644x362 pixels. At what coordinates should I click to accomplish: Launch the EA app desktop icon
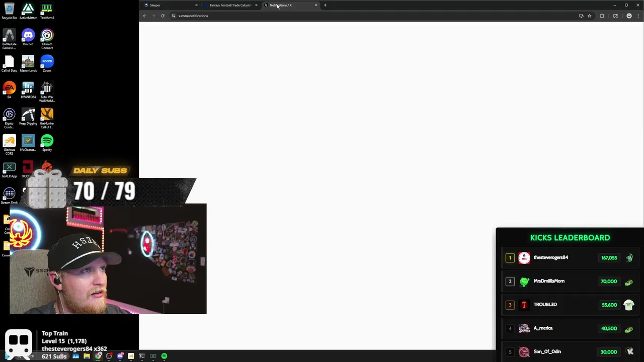tap(9, 90)
